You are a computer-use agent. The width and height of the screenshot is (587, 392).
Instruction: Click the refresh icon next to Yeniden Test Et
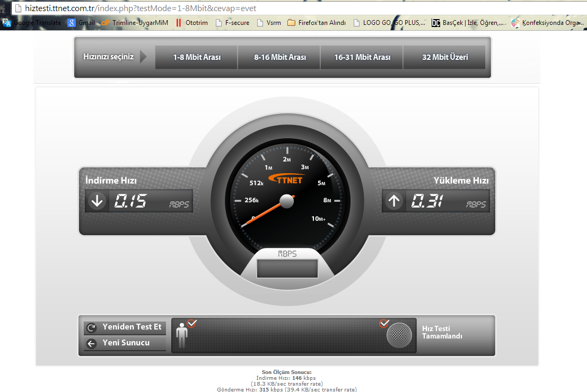pos(91,327)
